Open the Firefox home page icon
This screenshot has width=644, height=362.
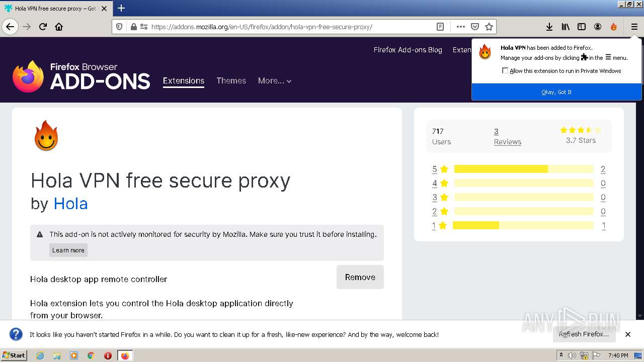click(59, 27)
